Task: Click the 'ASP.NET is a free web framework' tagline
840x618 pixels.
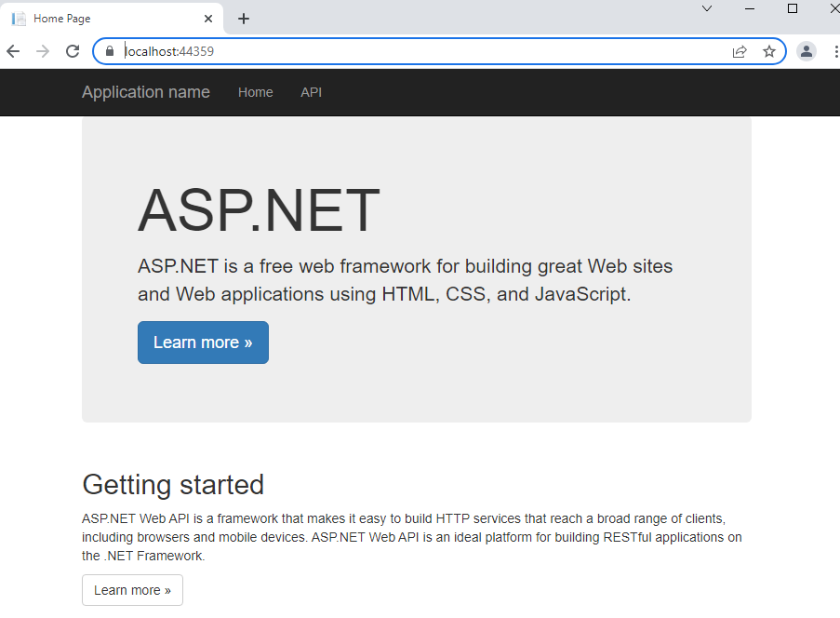Action: pos(405,280)
